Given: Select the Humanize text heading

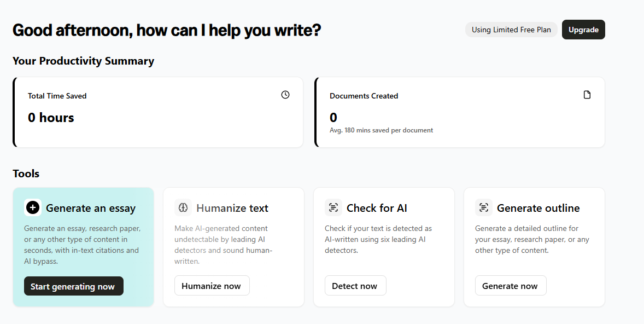Looking at the screenshot, I should tap(232, 208).
